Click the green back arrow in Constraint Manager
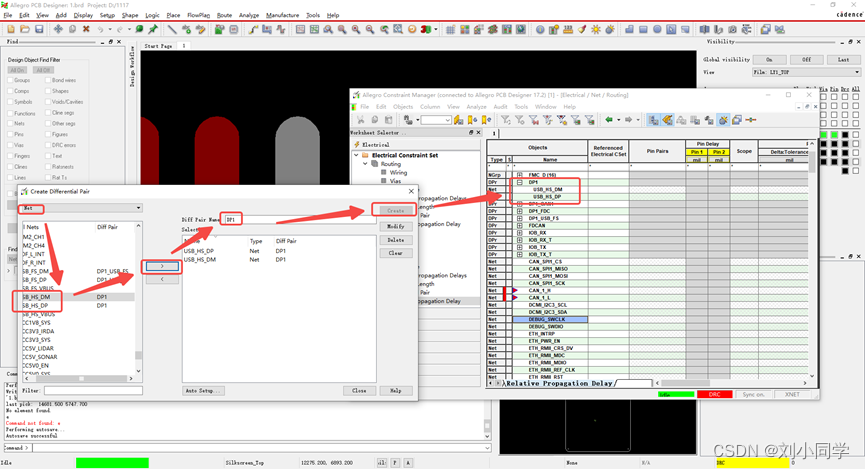 click(609, 120)
